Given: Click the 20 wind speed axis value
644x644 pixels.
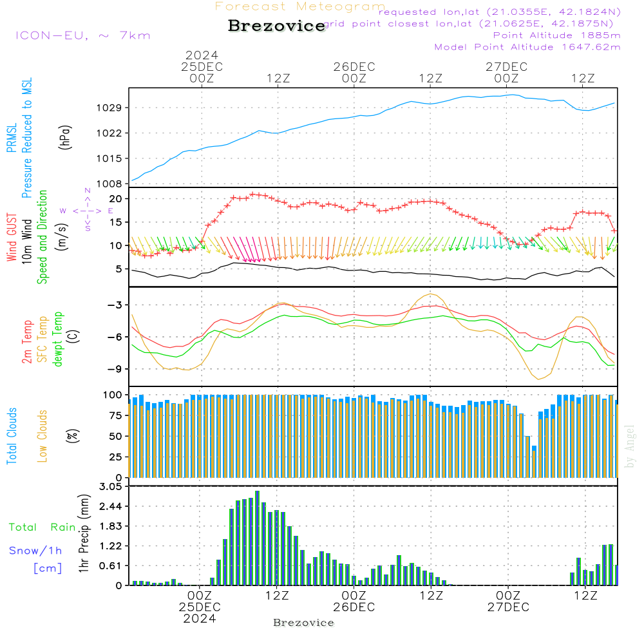Looking at the screenshot, I should tap(116, 199).
